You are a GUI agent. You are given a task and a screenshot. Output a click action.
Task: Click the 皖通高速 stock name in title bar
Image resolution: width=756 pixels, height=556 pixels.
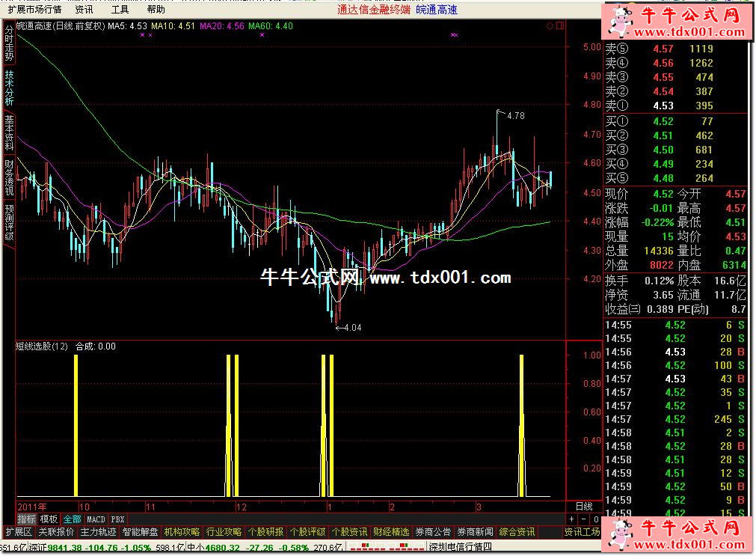tap(437, 10)
